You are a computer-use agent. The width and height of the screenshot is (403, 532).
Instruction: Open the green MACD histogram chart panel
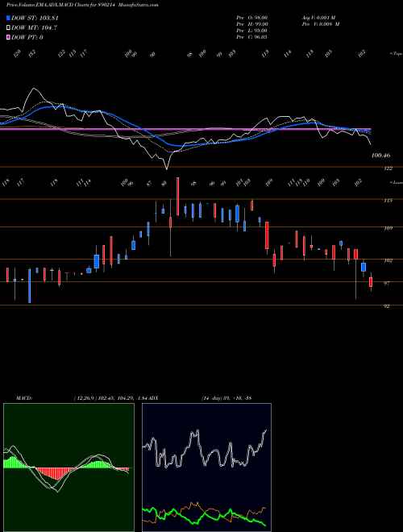click(69, 468)
